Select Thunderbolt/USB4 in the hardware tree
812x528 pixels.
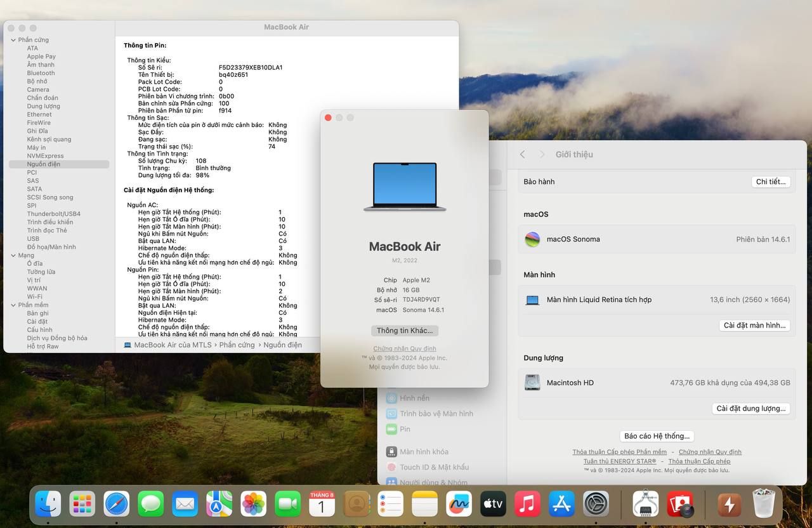pyautogui.click(x=53, y=214)
